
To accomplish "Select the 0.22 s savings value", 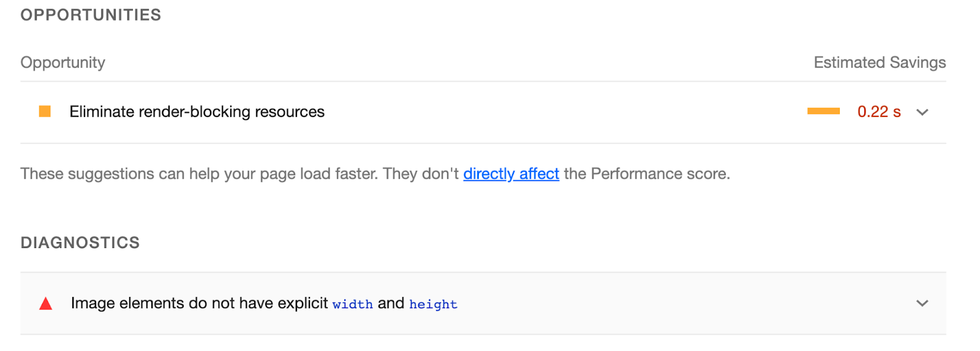I will click(x=879, y=112).
